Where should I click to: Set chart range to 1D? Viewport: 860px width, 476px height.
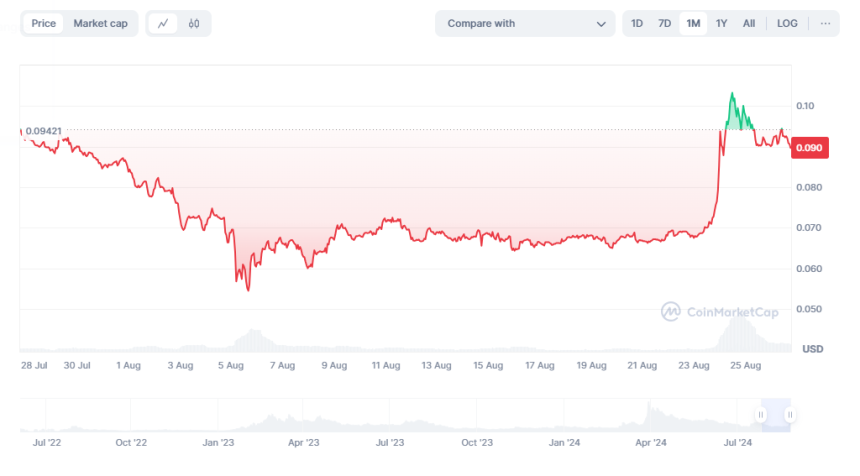tap(636, 23)
